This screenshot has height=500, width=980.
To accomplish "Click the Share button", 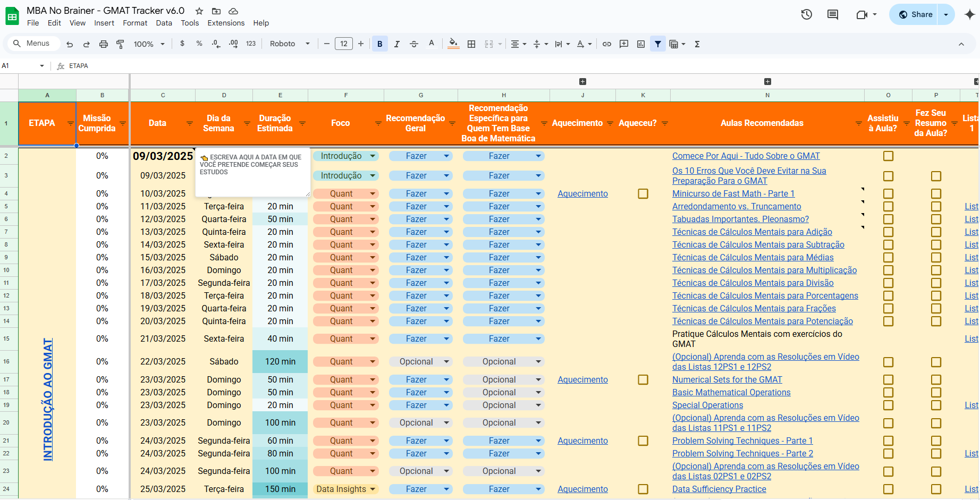I will (x=916, y=15).
